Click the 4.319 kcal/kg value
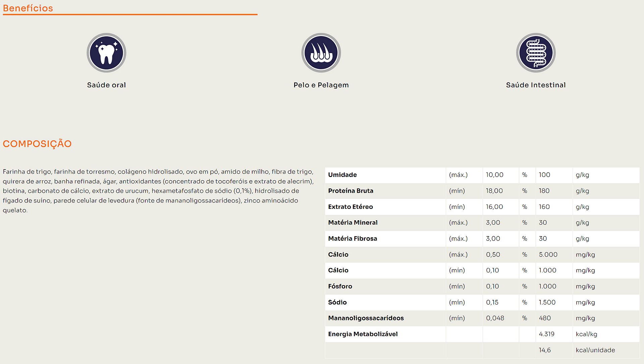644x364 pixels. click(x=546, y=334)
